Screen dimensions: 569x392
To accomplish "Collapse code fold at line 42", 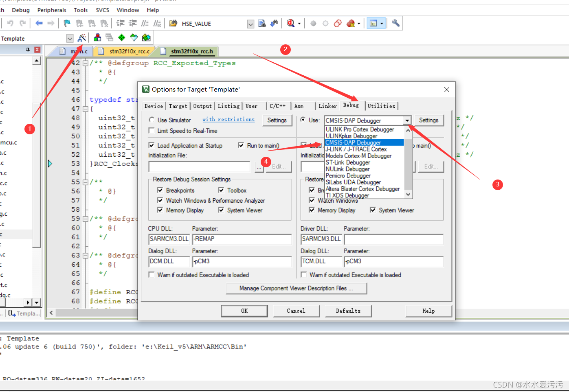I will [85, 63].
